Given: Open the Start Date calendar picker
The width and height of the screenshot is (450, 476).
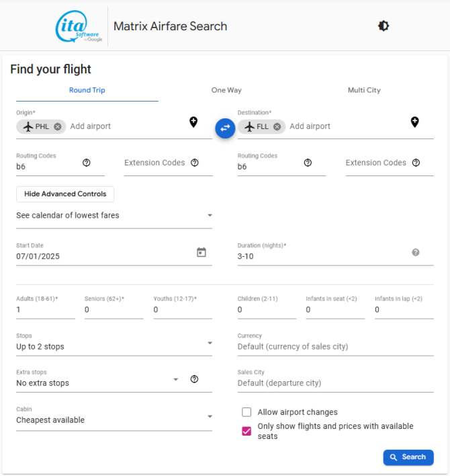Looking at the screenshot, I should (x=201, y=252).
